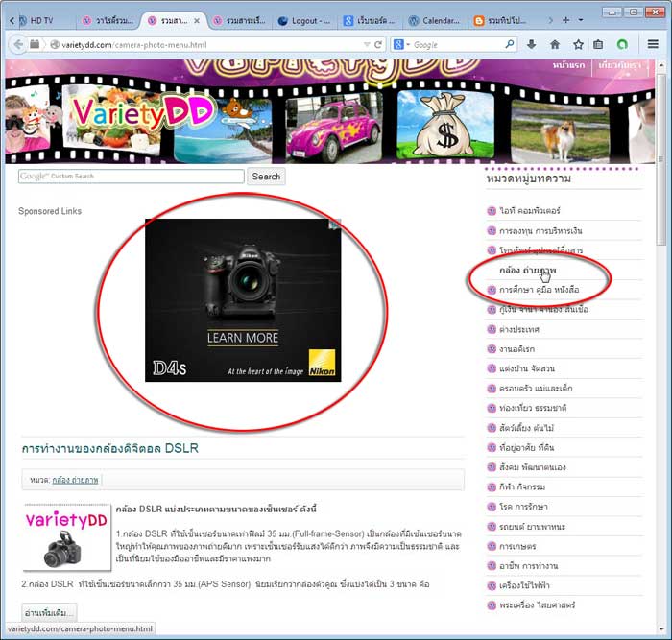
Task: Open sidebar category กล้อง ถ่ายภาพ
Action: click(x=528, y=271)
